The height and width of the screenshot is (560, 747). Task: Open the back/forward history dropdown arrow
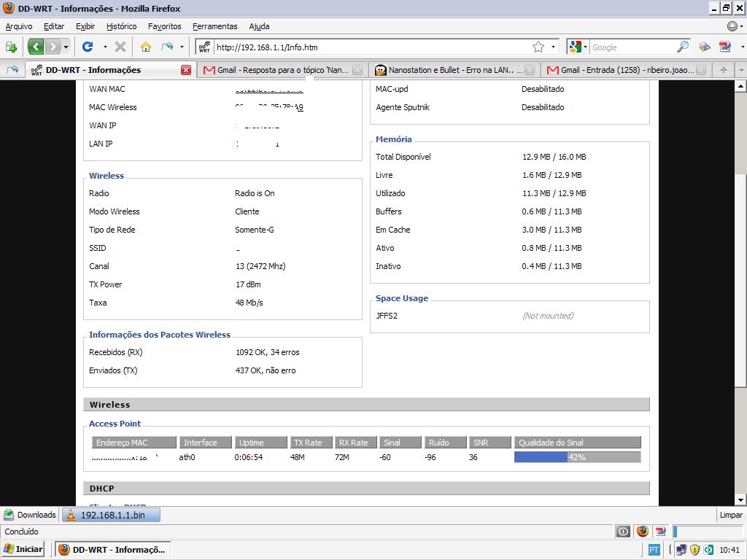click(x=66, y=47)
